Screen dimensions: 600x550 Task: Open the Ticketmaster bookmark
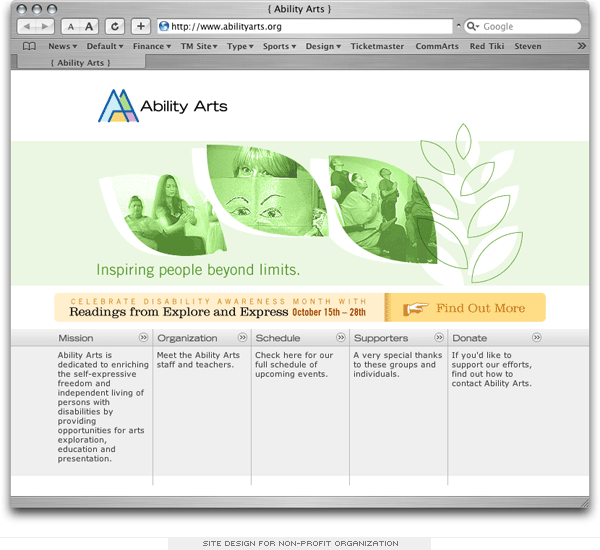[377, 46]
